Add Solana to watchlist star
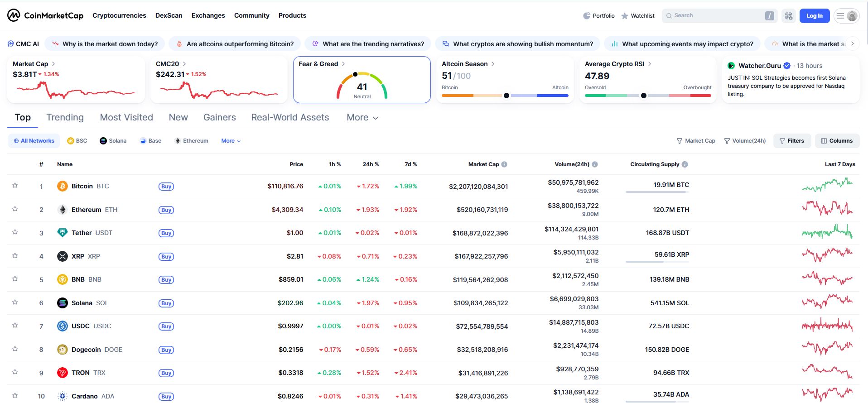Screen dimensions: 868x403 coord(15,302)
